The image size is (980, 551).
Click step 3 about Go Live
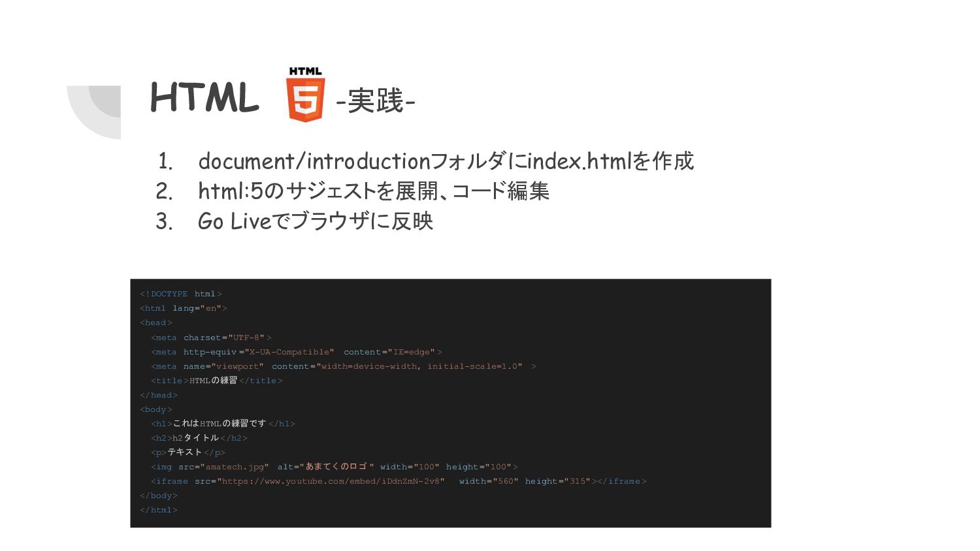coord(295,221)
